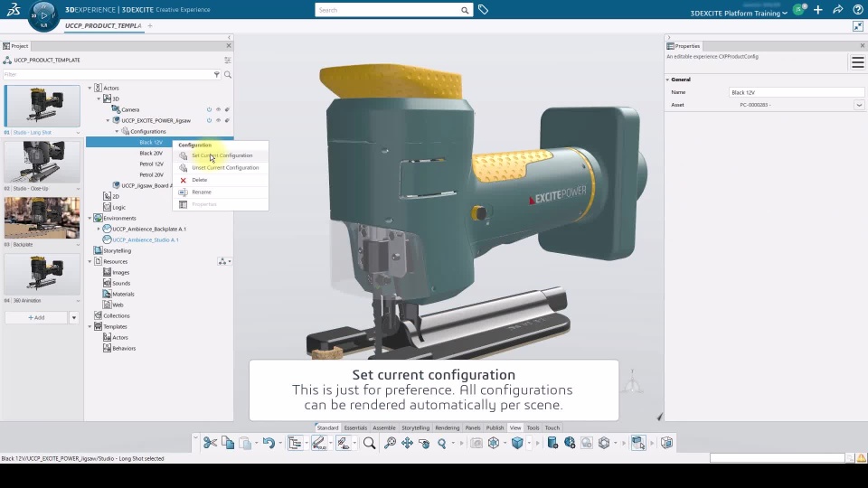
Task: Click the tree structure icon in toolbar
Action: pyautogui.click(x=295, y=443)
